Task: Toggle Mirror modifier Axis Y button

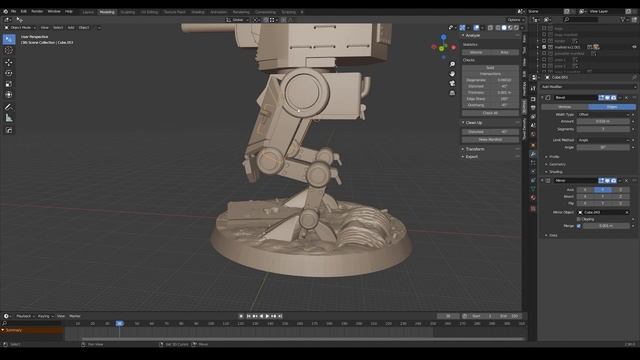Action: tap(603, 190)
